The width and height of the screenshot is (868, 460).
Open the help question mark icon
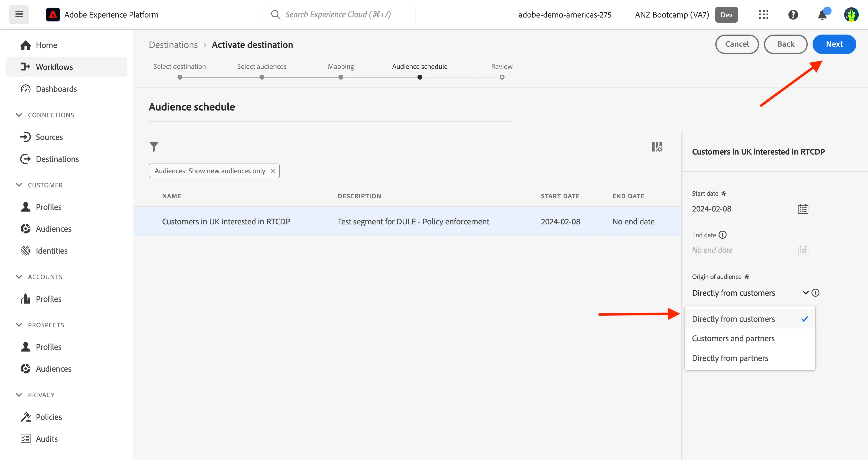[x=793, y=15]
